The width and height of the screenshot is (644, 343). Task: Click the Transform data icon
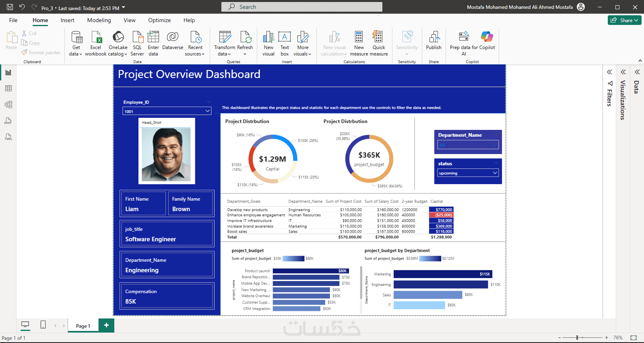pyautogui.click(x=225, y=37)
